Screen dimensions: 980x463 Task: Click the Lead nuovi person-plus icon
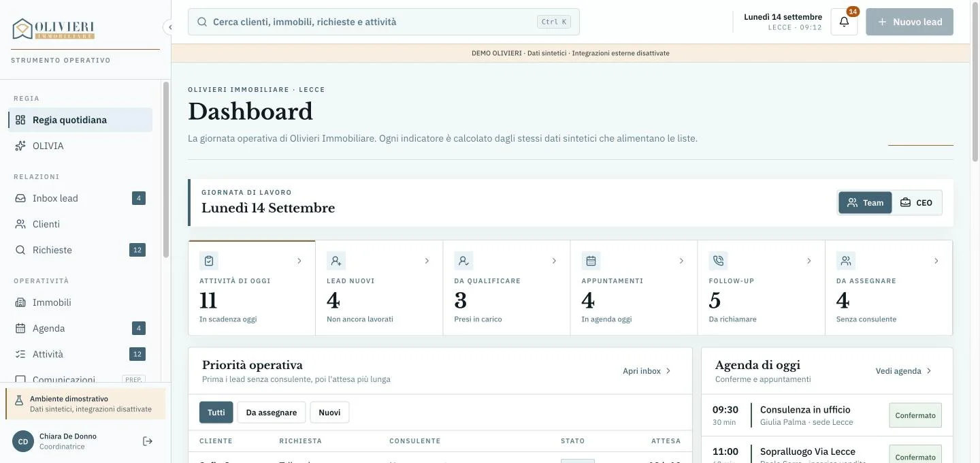(336, 261)
